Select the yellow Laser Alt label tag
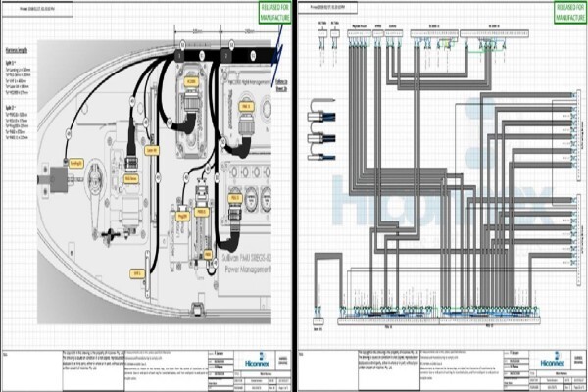 click(x=152, y=150)
